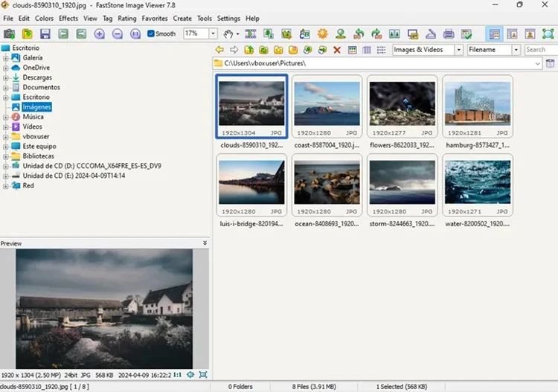Open the compare selected images tool
Image resolution: width=558 pixels, height=392 pixels.
click(x=394, y=33)
